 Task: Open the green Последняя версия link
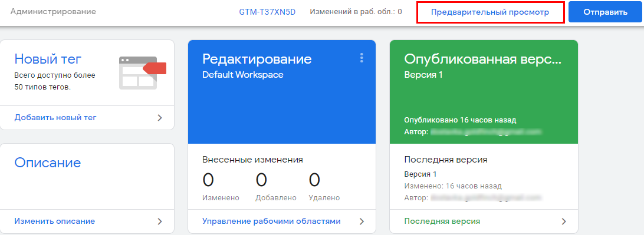pyautogui.click(x=442, y=221)
